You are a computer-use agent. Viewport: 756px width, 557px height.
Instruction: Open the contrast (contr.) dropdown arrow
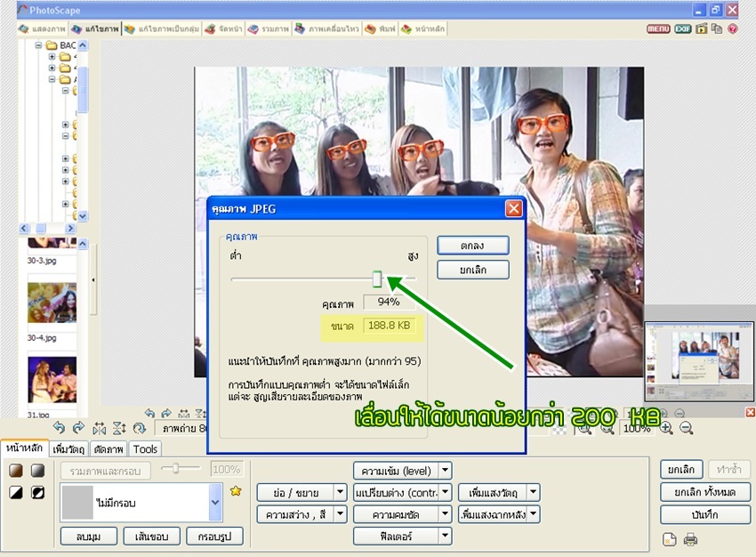click(446, 492)
